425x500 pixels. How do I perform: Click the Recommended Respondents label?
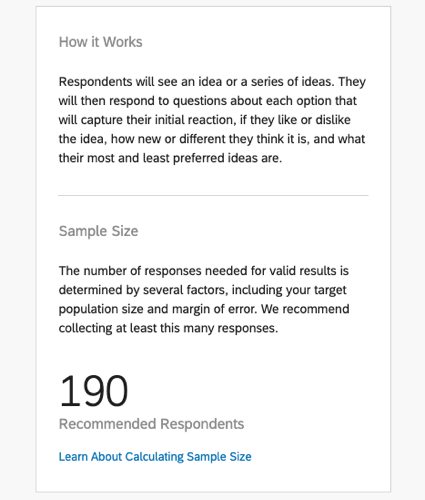tap(151, 424)
